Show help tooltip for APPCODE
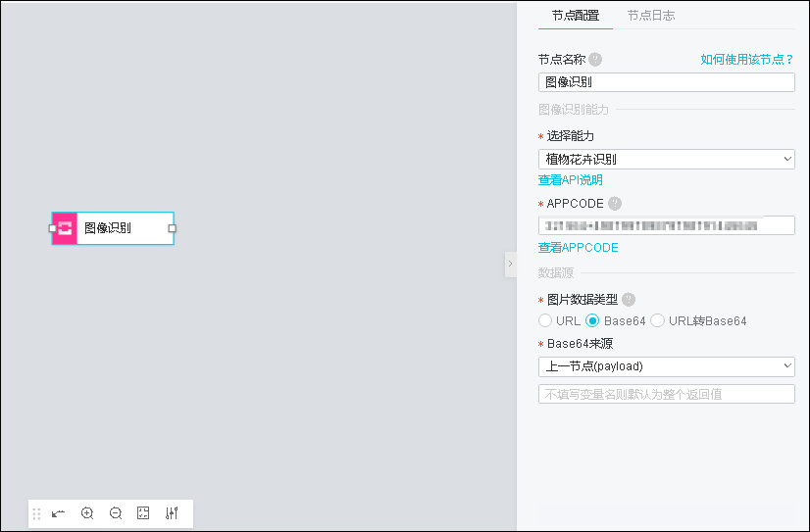 (x=615, y=204)
